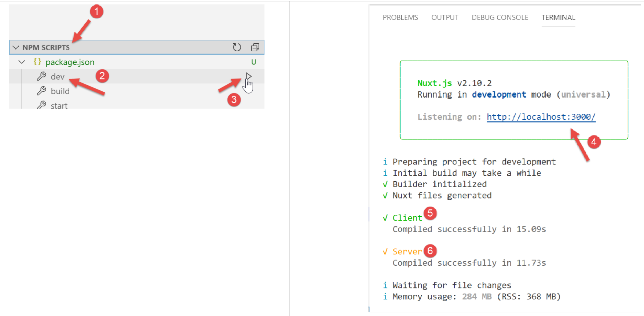The width and height of the screenshot is (644, 316).
Task: Select the start script label
Action: click(x=59, y=106)
